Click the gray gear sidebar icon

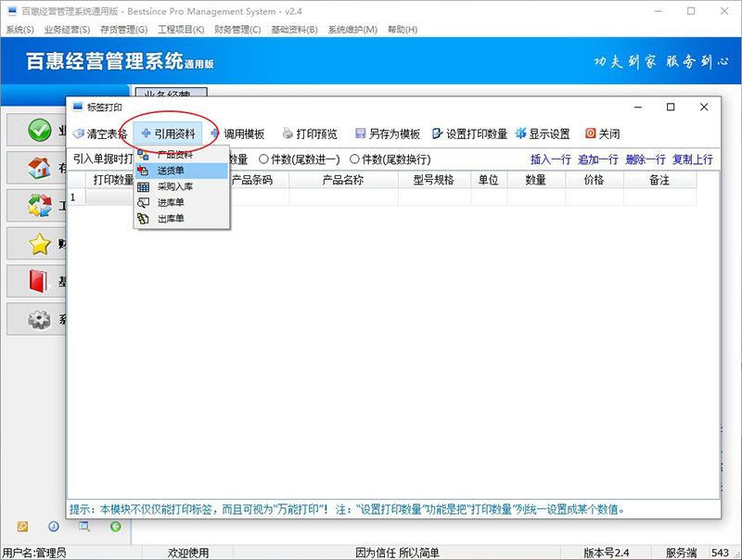[39, 319]
